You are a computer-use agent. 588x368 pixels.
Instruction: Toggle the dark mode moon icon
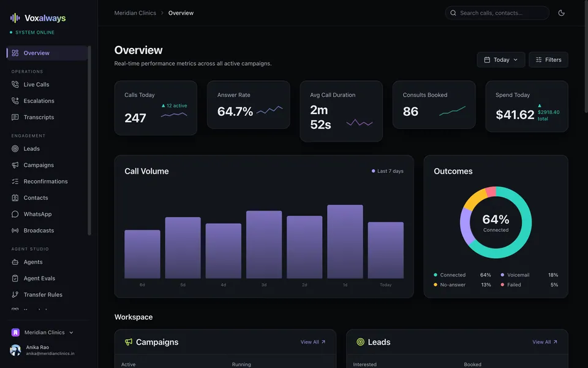(562, 13)
